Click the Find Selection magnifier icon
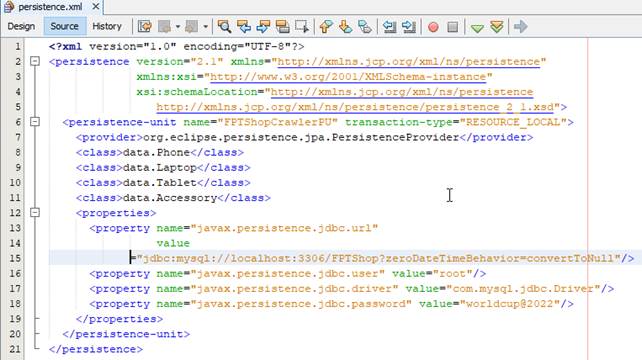The width and height of the screenshot is (642, 360). click(224, 27)
